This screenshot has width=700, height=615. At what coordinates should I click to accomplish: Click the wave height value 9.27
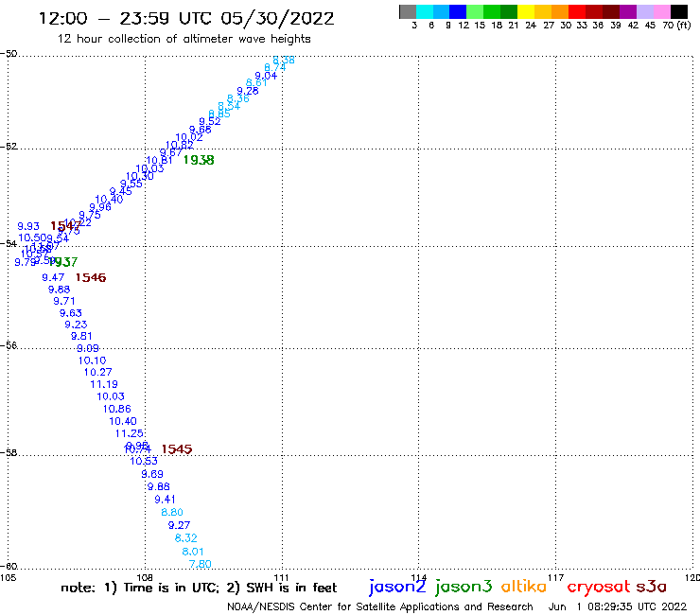click(179, 526)
